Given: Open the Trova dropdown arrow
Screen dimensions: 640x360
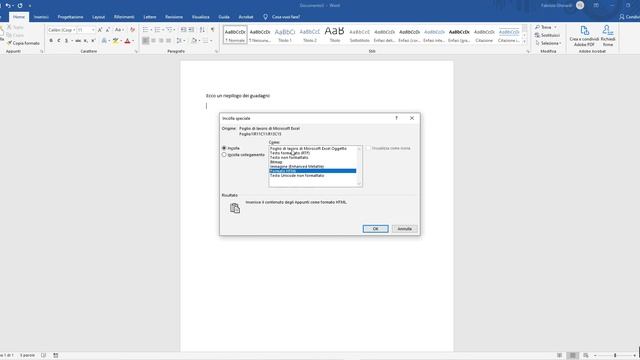Looking at the screenshot, I should point(555,27).
